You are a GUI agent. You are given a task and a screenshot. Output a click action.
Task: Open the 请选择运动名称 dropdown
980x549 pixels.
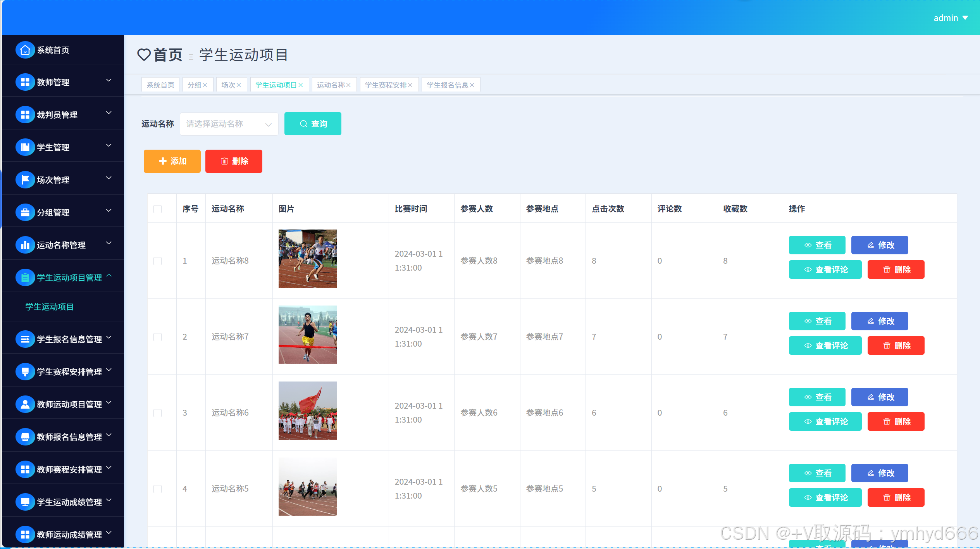[x=229, y=124]
